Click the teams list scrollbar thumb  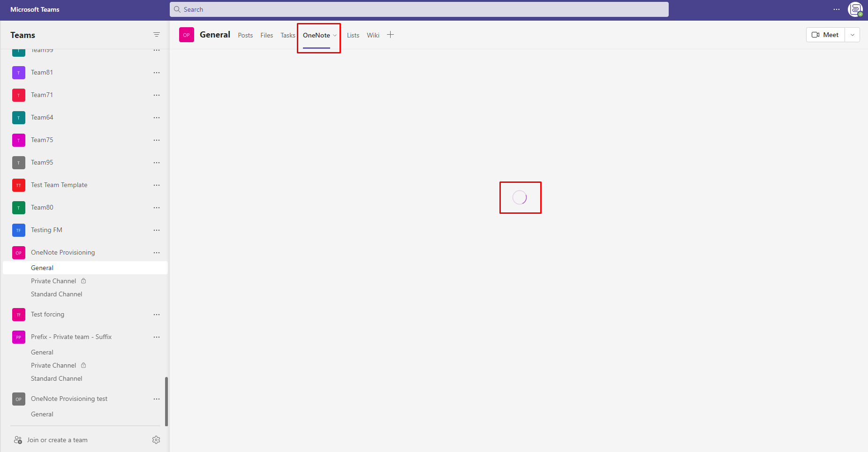tap(166, 401)
